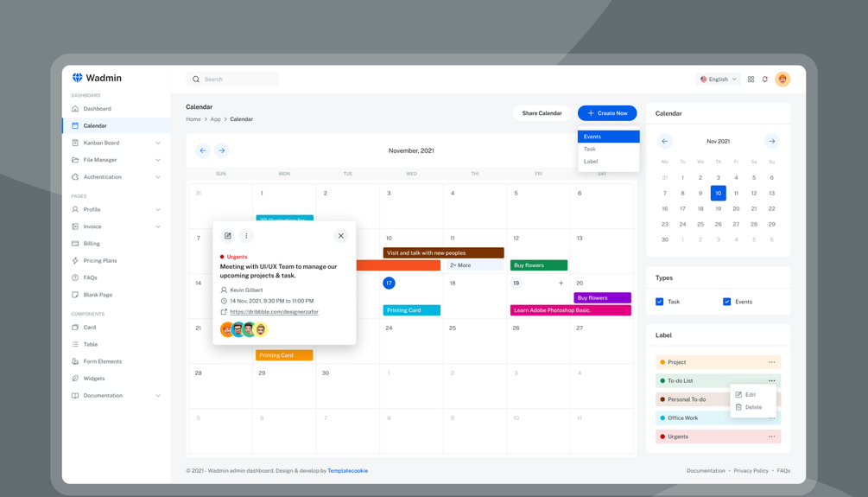This screenshot has width=868, height=497.
Task: Go back a month in mini calendar
Action: click(665, 141)
